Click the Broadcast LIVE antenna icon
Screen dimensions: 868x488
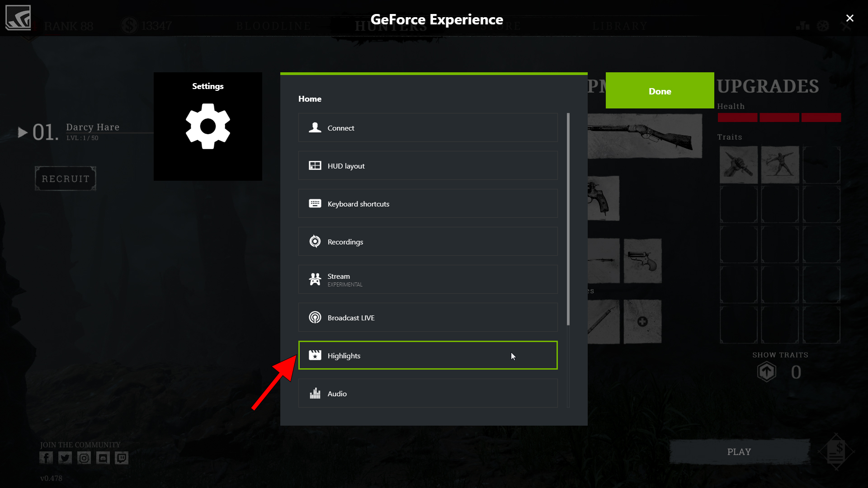tap(315, 318)
